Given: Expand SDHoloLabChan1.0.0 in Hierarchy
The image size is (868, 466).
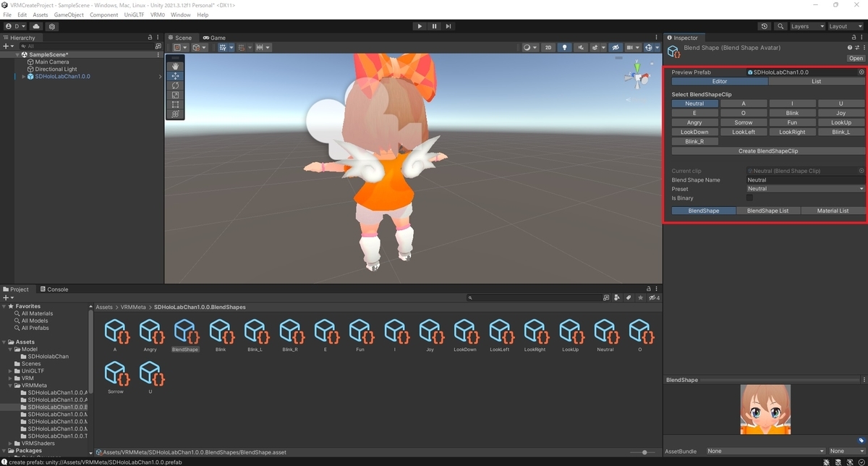Looking at the screenshot, I should click(23, 77).
